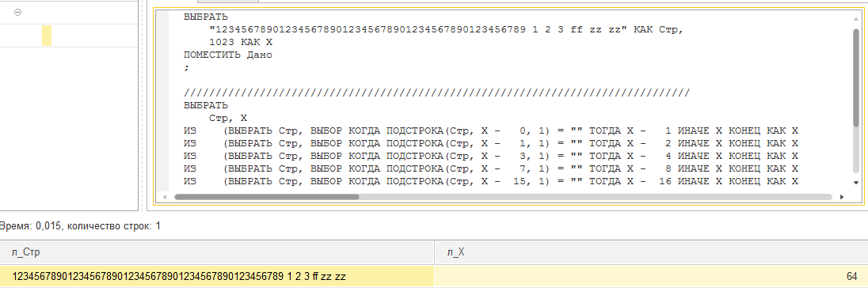Click the scroll-up arrow of the query editor
868x295 pixels.
(x=856, y=19)
